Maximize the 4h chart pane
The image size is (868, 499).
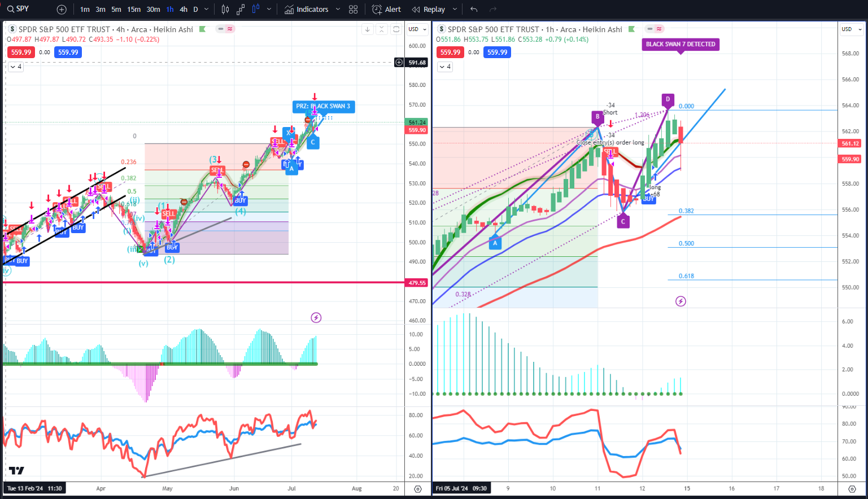click(x=396, y=29)
